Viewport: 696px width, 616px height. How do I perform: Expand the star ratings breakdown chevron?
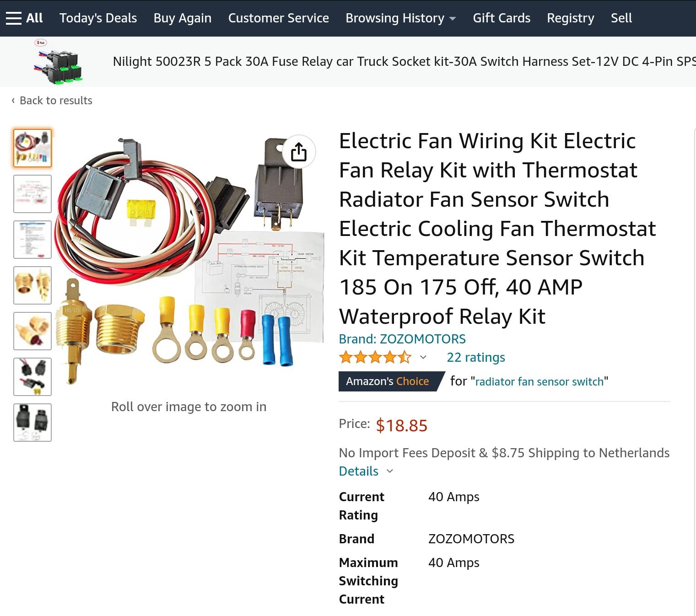pyautogui.click(x=423, y=357)
